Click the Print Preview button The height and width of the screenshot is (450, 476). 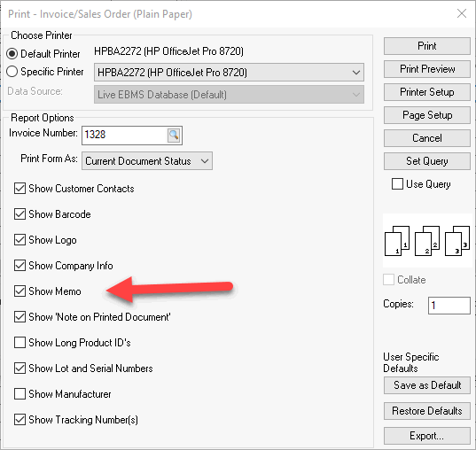[x=427, y=69]
